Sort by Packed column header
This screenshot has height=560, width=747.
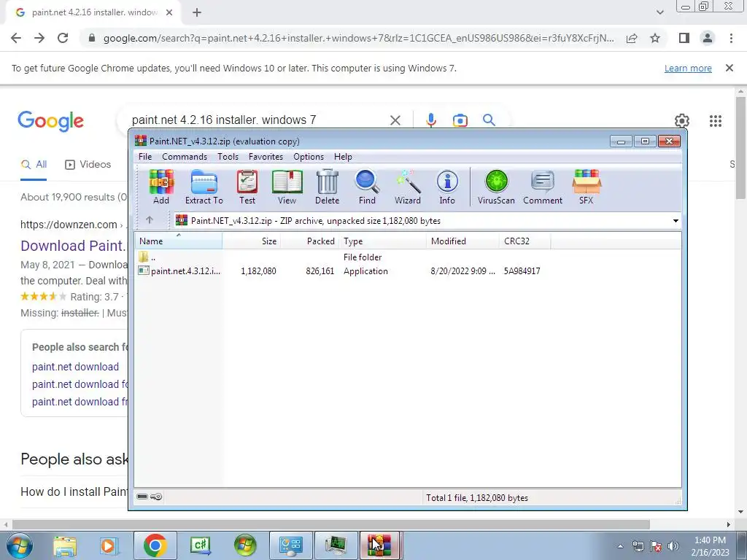(x=309, y=241)
